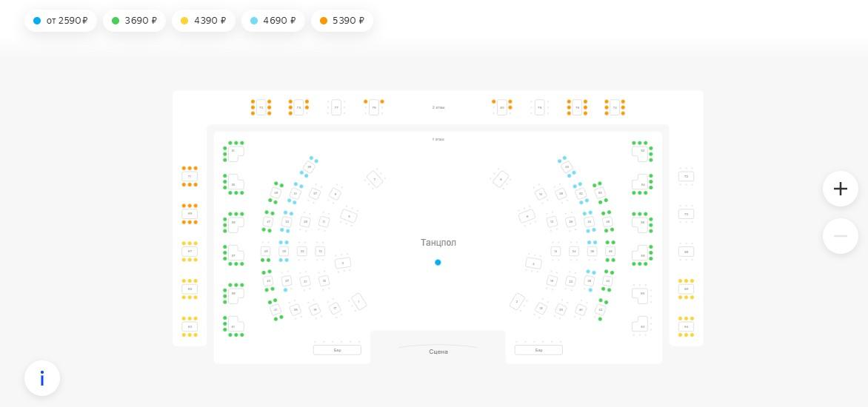
Task: Pick yellow balcony table 67
Action: (x=190, y=252)
